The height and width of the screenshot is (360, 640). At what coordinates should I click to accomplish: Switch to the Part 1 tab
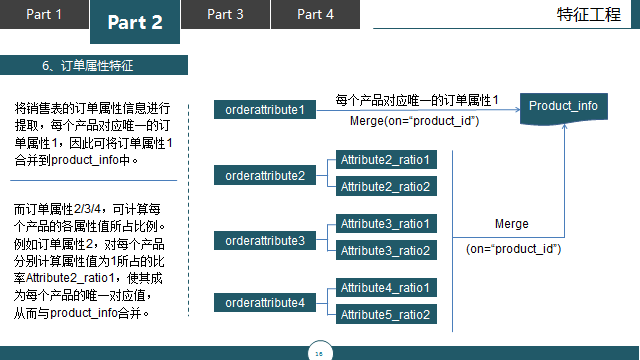tap(44, 14)
